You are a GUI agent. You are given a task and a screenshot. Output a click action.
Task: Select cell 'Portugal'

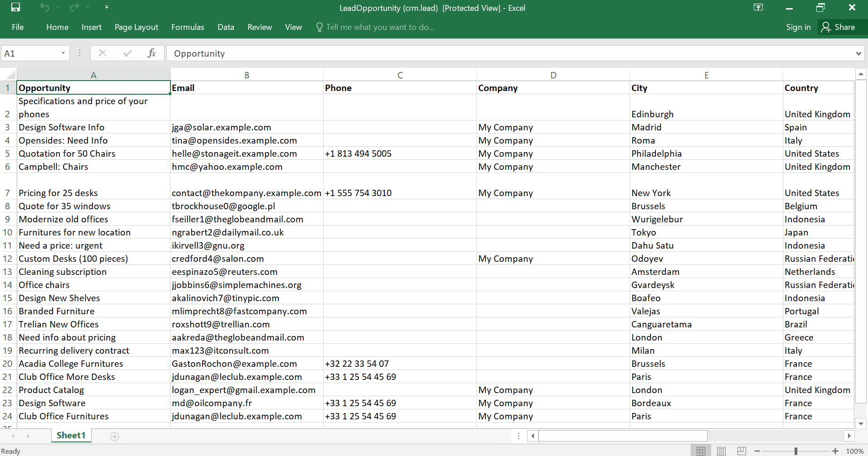point(819,311)
